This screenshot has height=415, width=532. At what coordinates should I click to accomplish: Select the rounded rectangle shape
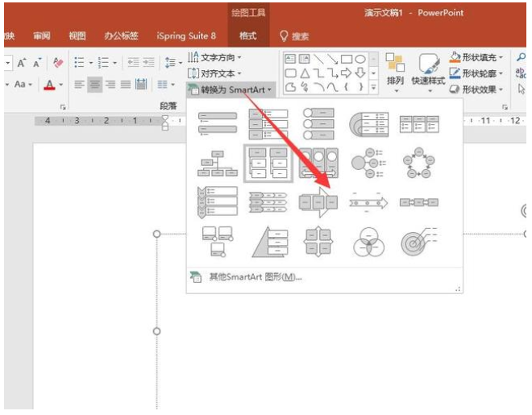pos(290,73)
